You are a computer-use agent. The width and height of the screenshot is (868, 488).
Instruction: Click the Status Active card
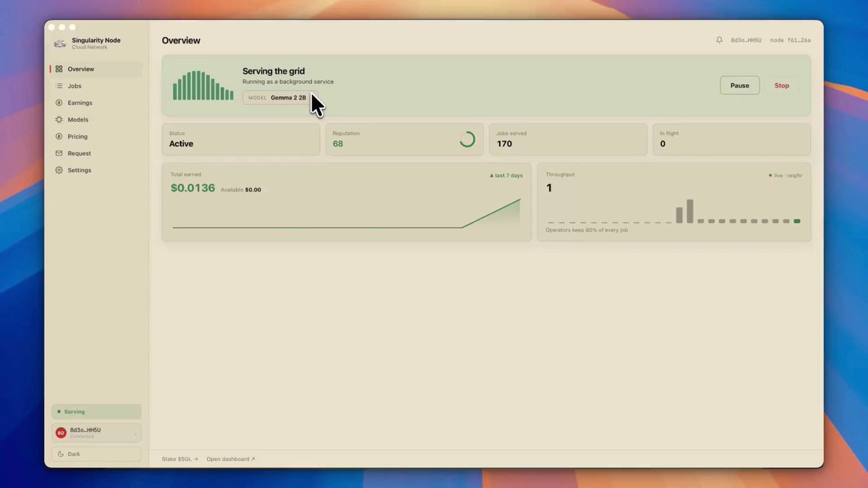[x=241, y=140]
